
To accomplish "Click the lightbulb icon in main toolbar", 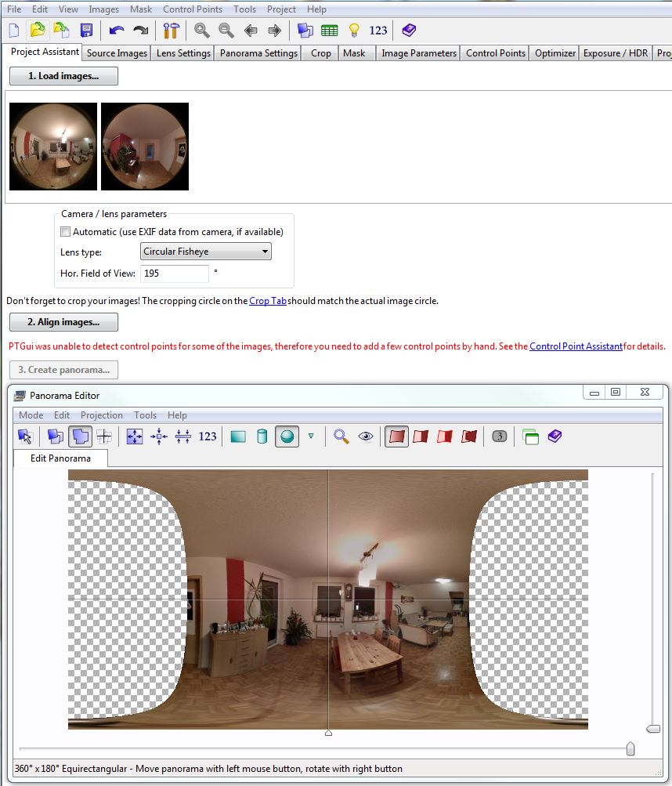I will (354, 31).
